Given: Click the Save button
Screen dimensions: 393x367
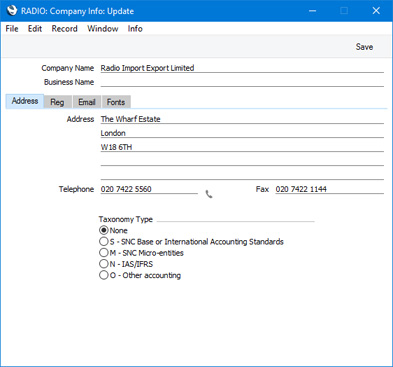Looking at the screenshot, I should 364,47.
